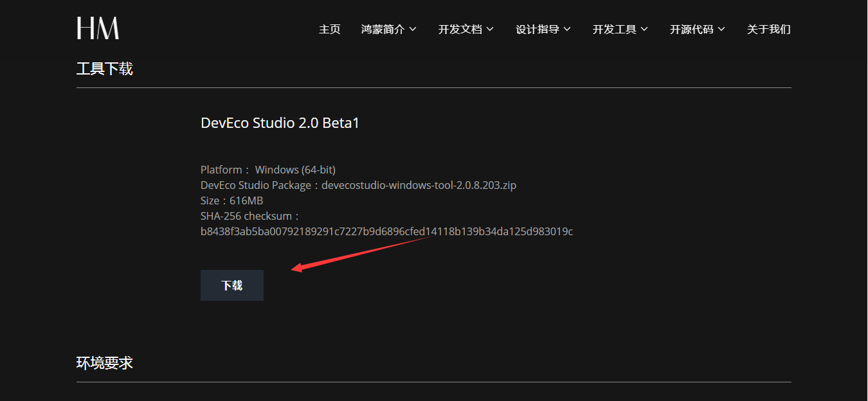The width and height of the screenshot is (868, 401).
Task: Expand the chevron beside 设计指导
Action: coord(567,30)
